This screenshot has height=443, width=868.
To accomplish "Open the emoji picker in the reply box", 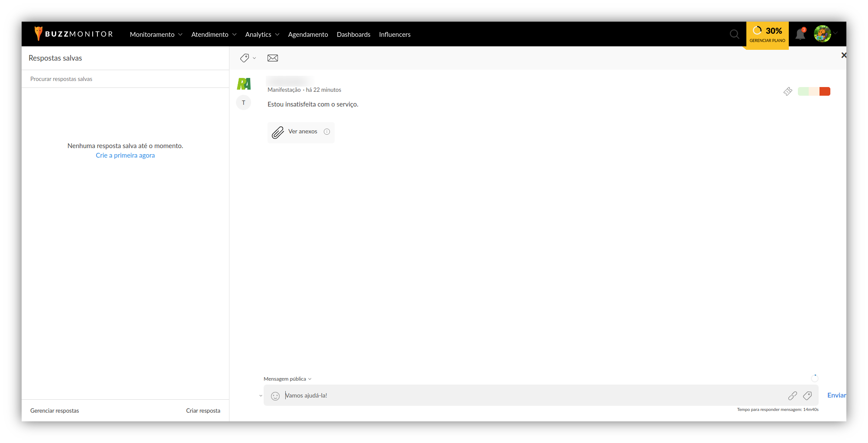I will [x=275, y=396].
